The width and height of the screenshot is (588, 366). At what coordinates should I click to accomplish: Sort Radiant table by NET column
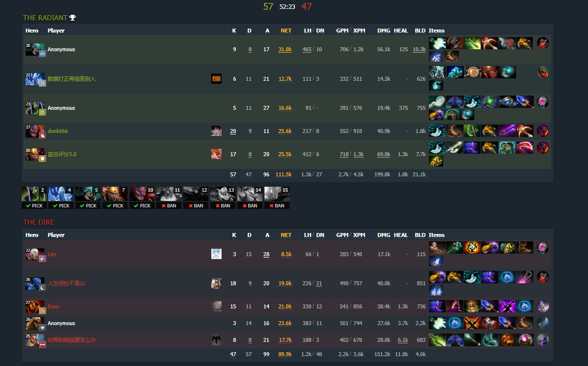coord(286,31)
